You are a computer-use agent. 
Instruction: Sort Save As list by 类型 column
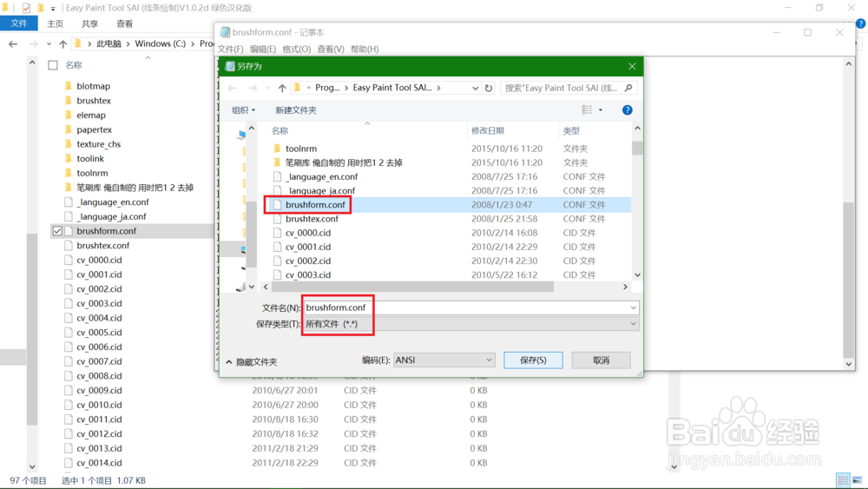(x=571, y=130)
